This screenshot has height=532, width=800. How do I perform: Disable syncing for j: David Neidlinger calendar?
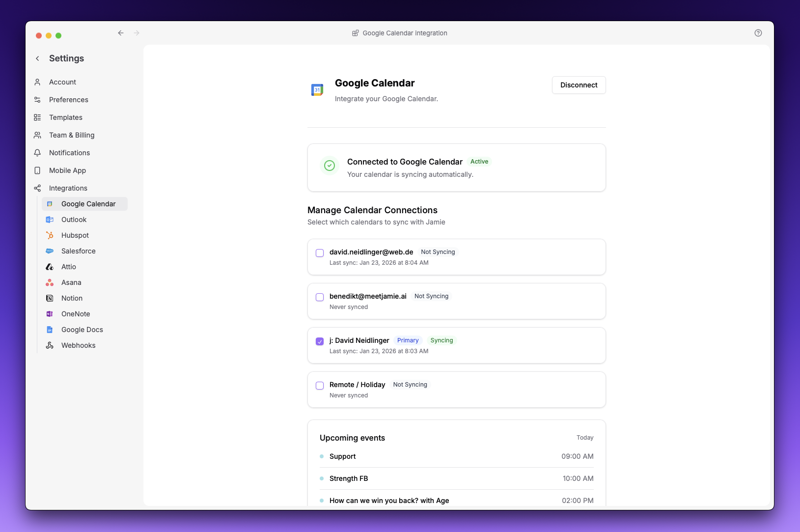click(x=320, y=341)
